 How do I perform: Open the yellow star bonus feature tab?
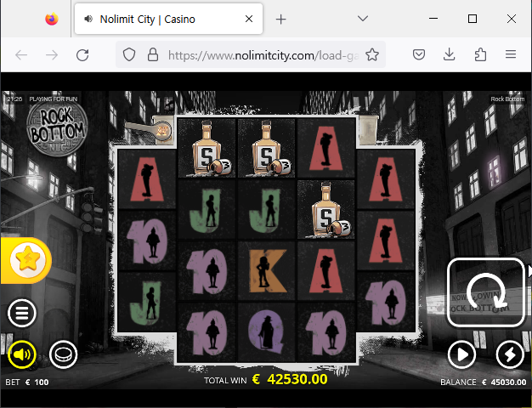click(26, 260)
